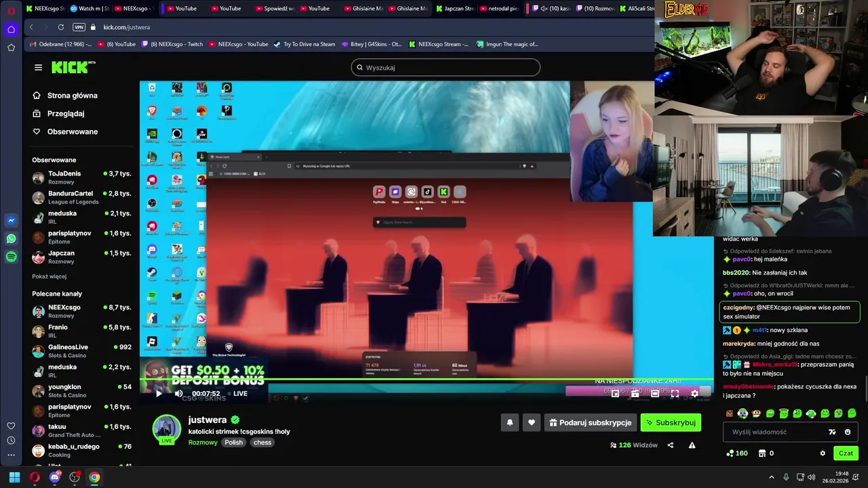868x488 pixels.
Task: Click the Polish tag
Action: tap(234, 443)
